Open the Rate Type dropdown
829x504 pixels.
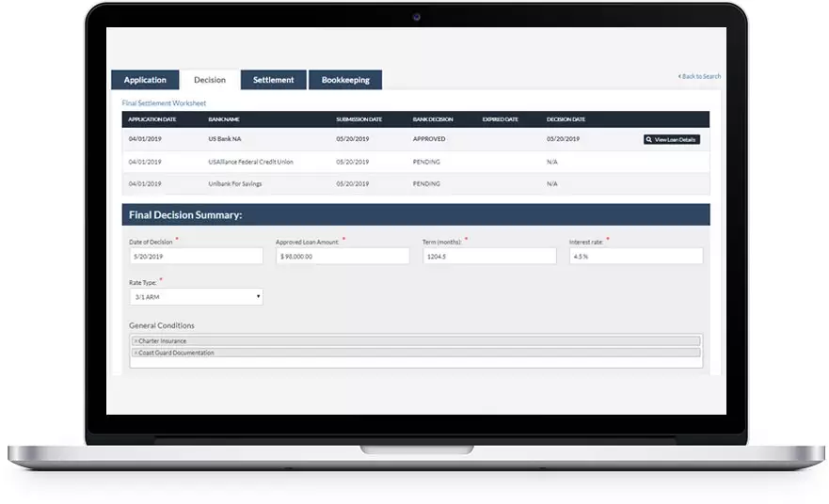click(x=196, y=297)
